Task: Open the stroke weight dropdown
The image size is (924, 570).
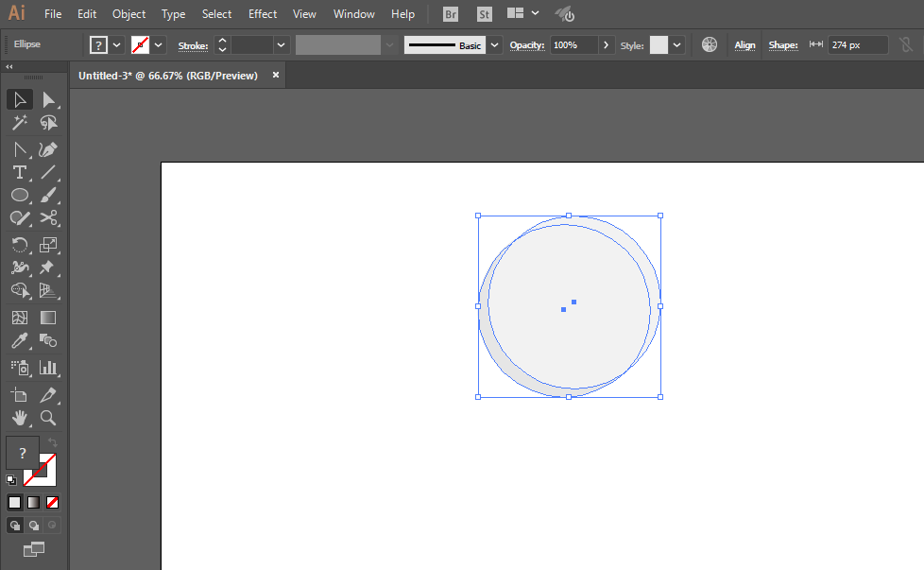Action: coord(282,45)
